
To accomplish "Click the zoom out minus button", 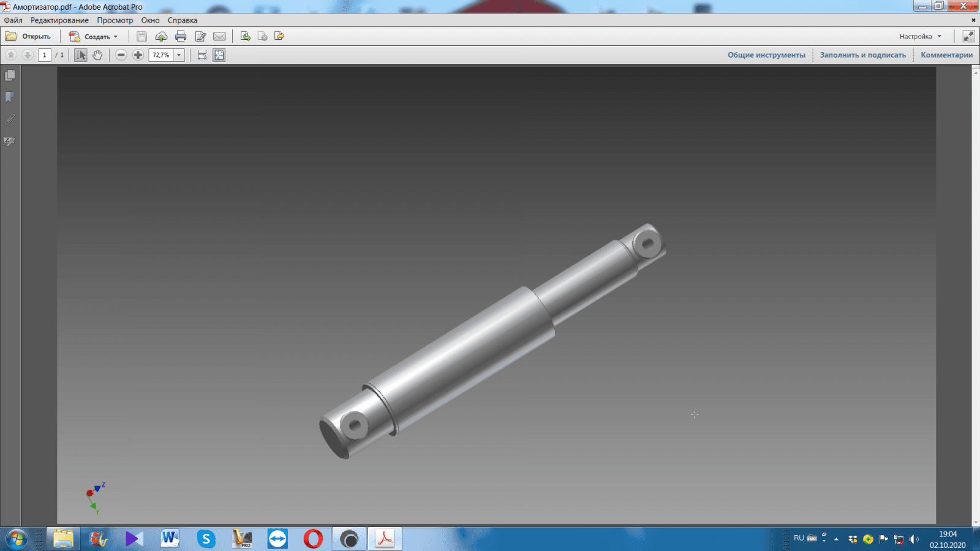I will pyautogui.click(x=121, y=55).
